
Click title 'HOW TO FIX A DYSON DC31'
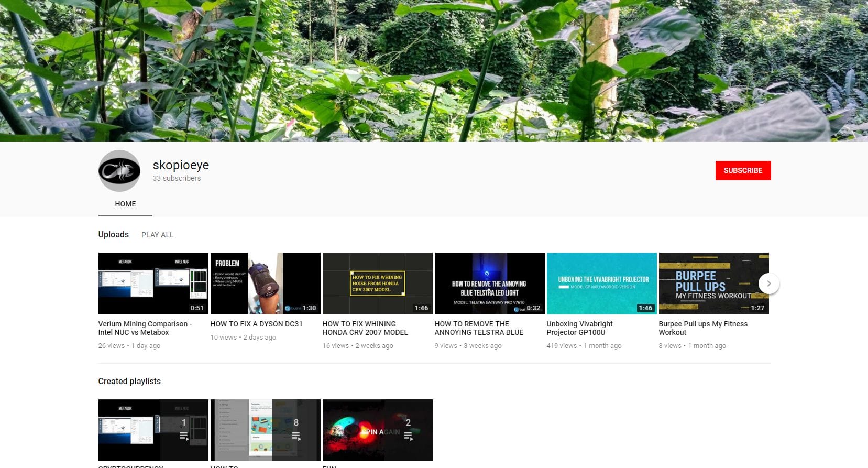pos(256,324)
